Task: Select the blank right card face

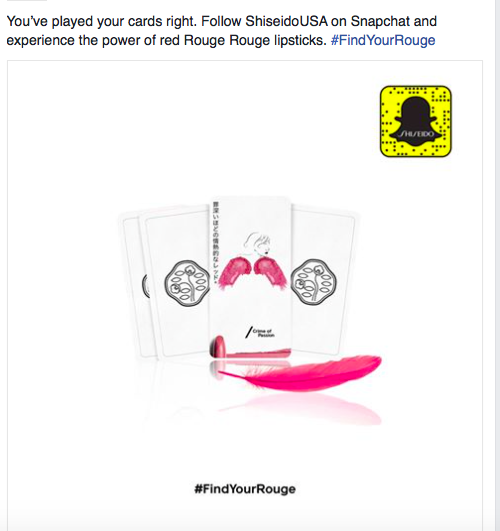Action: tap(322, 281)
